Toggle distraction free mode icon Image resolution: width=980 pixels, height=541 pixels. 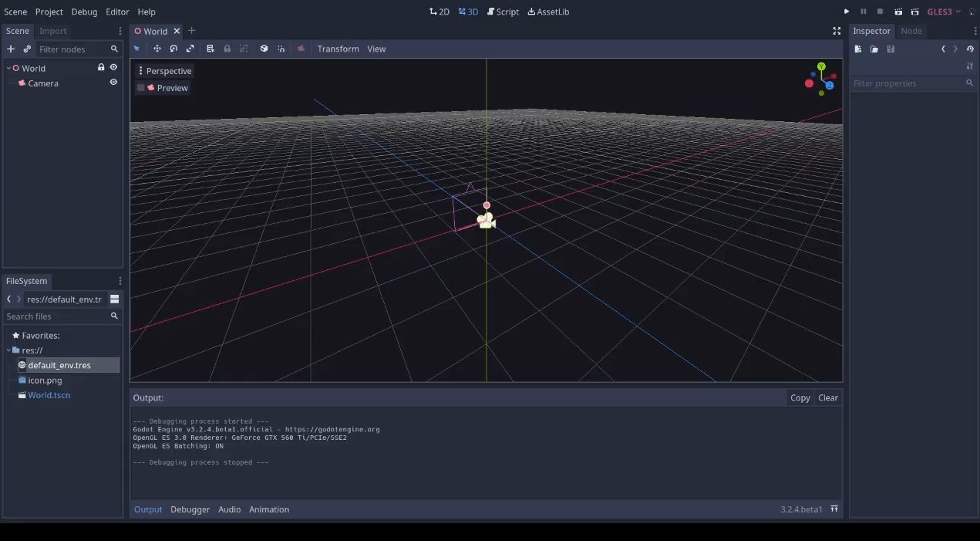pos(837,31)
